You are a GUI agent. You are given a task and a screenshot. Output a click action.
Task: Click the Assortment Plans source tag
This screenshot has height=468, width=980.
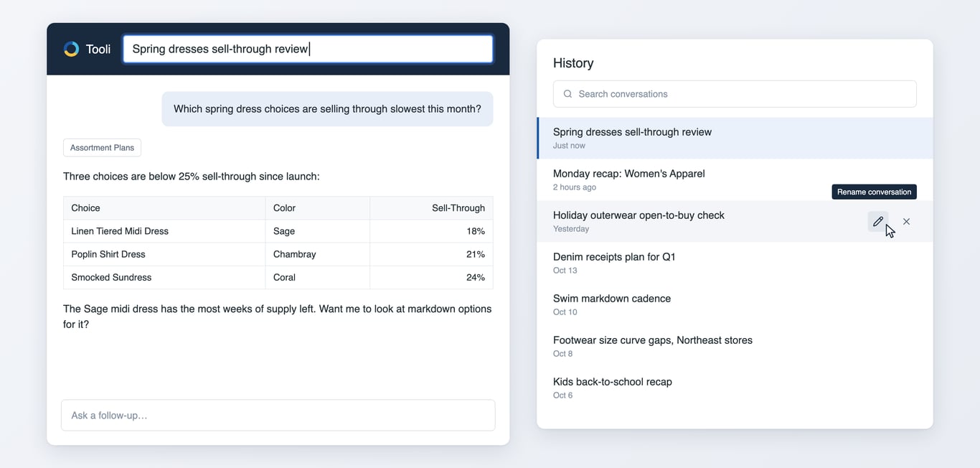102,148
